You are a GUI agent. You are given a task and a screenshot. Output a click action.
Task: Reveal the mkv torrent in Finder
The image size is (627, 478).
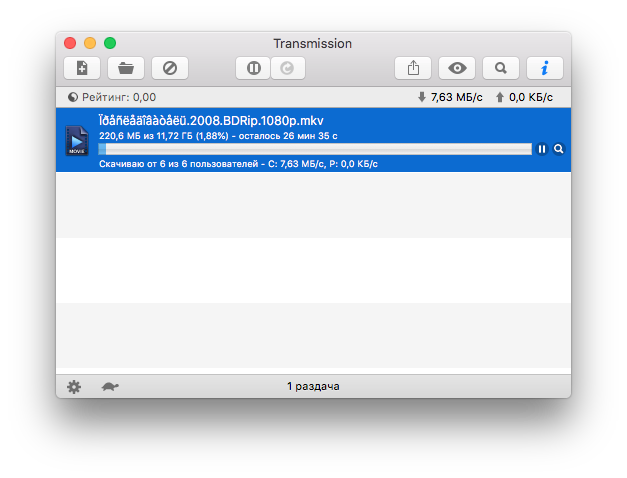coord(559,149)
